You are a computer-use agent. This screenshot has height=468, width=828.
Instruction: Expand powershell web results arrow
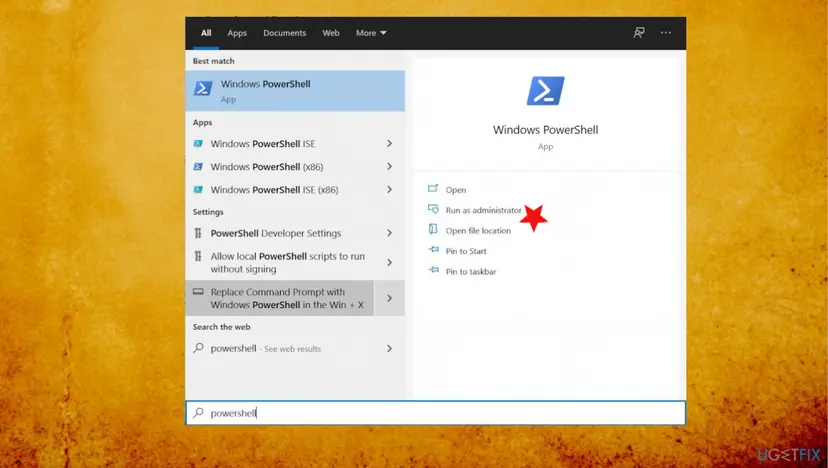click(x=389, y=348)
